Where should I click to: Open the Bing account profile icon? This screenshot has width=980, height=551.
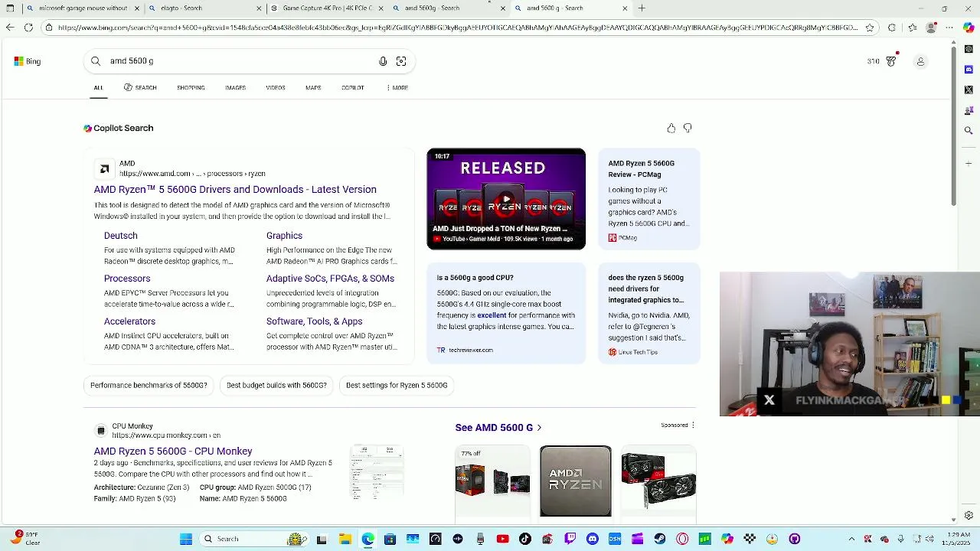coord(921,61)
